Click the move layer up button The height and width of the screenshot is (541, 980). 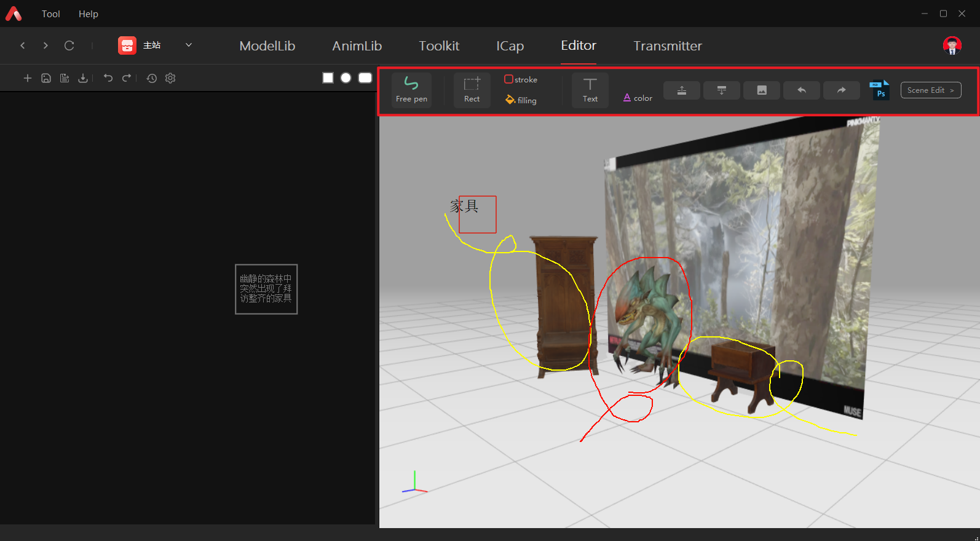pyautogui.click(x=682, y=90)
